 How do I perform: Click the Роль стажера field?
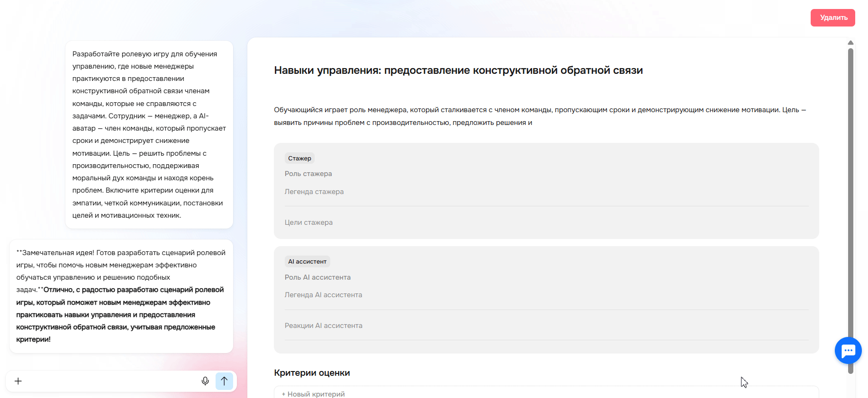[x=308, y=174]
